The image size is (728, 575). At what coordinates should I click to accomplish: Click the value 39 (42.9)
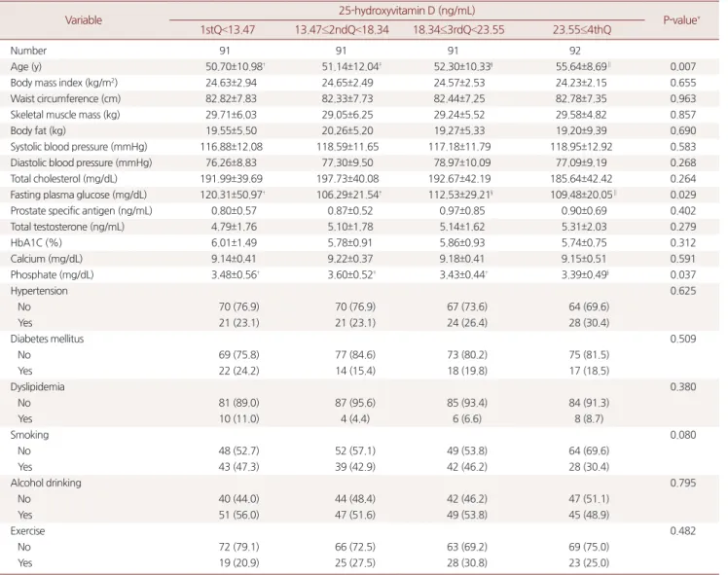[x=355, y=467]
